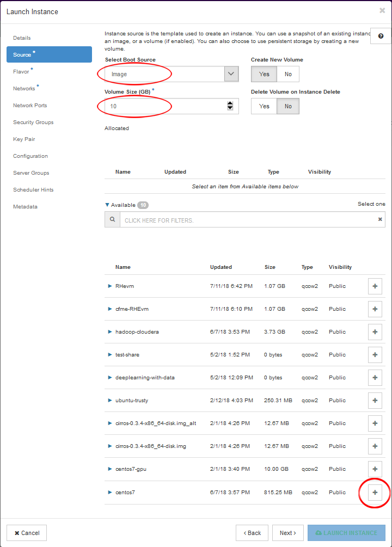Click the Available count badge 10

tap(143, 205)
